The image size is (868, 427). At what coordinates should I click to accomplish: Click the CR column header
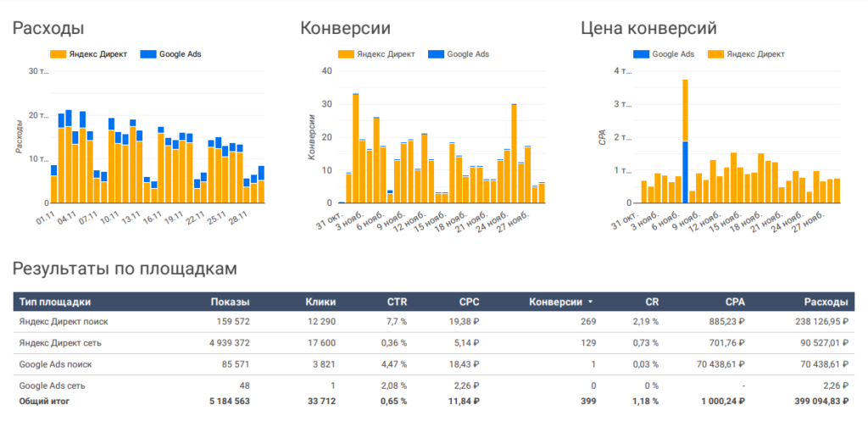pyautogui.click(x=652, y=302)
